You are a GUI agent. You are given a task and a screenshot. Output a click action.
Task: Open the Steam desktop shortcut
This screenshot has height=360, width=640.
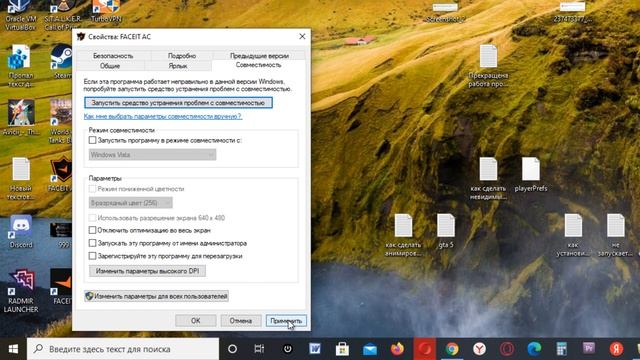[x=62, y=62]
